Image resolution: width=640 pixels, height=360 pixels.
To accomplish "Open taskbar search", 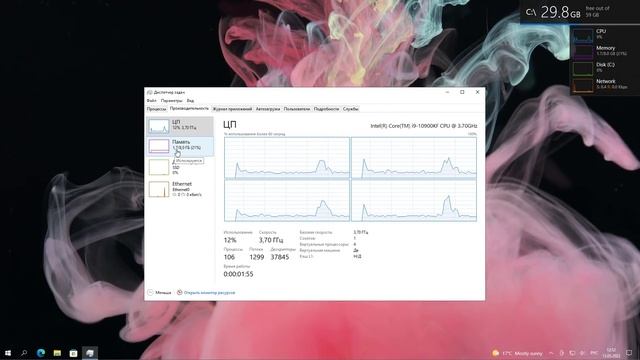I will coord(24,353).
